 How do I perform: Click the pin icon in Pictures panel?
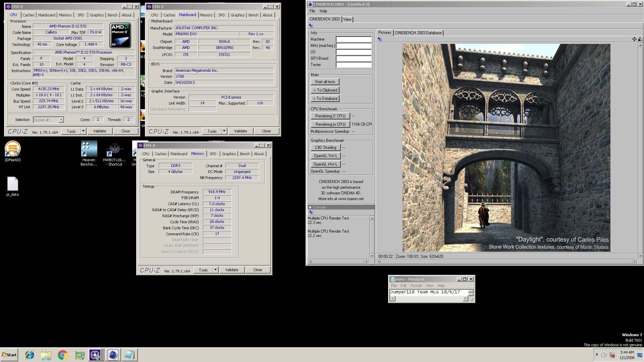coord(380,39)
